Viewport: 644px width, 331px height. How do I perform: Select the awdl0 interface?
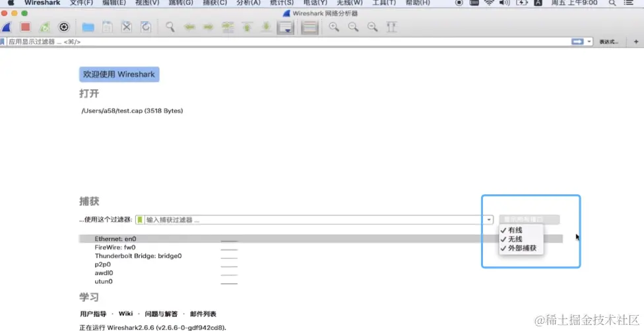tap(321, 273)
